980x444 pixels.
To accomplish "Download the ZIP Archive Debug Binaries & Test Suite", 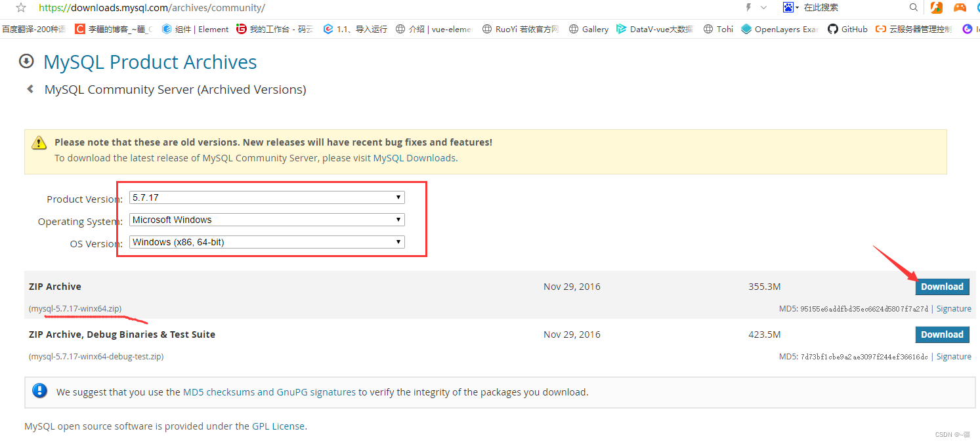I will [942, 334].
